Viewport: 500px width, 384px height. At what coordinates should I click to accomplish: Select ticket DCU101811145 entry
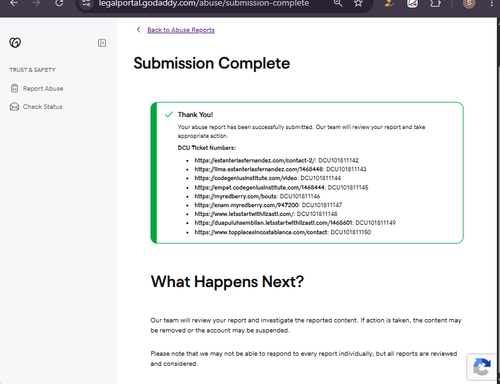click(281, 187)
